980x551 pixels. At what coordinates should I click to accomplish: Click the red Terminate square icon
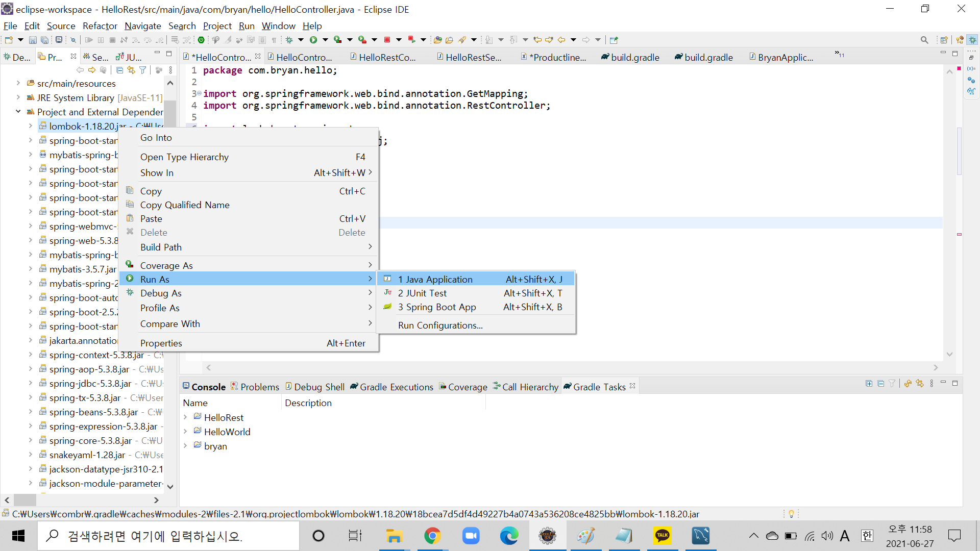[x=387, y=40]
